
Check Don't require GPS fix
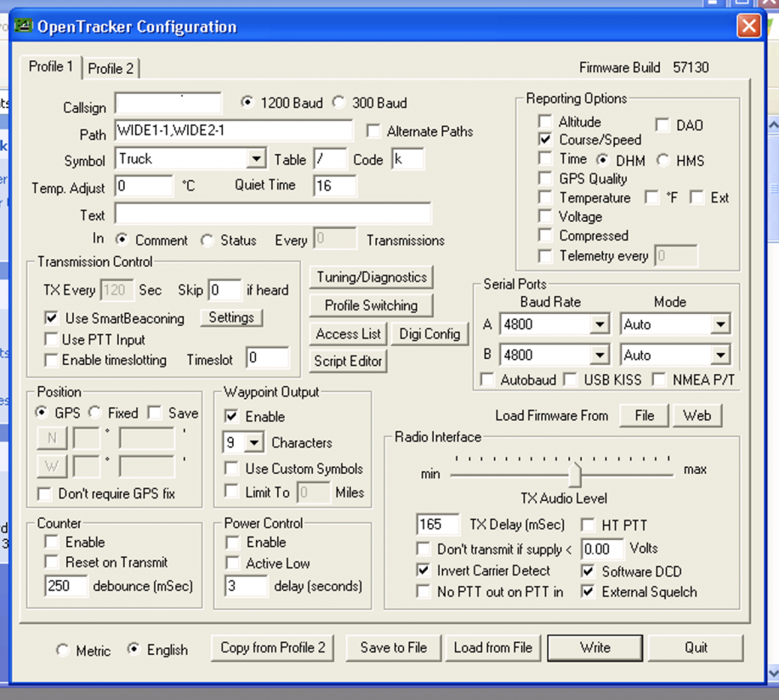click(45, 494)
